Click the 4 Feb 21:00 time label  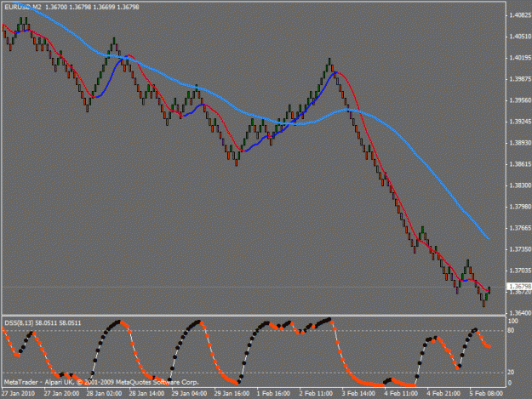pyautogui.click(x=443, y=394)
